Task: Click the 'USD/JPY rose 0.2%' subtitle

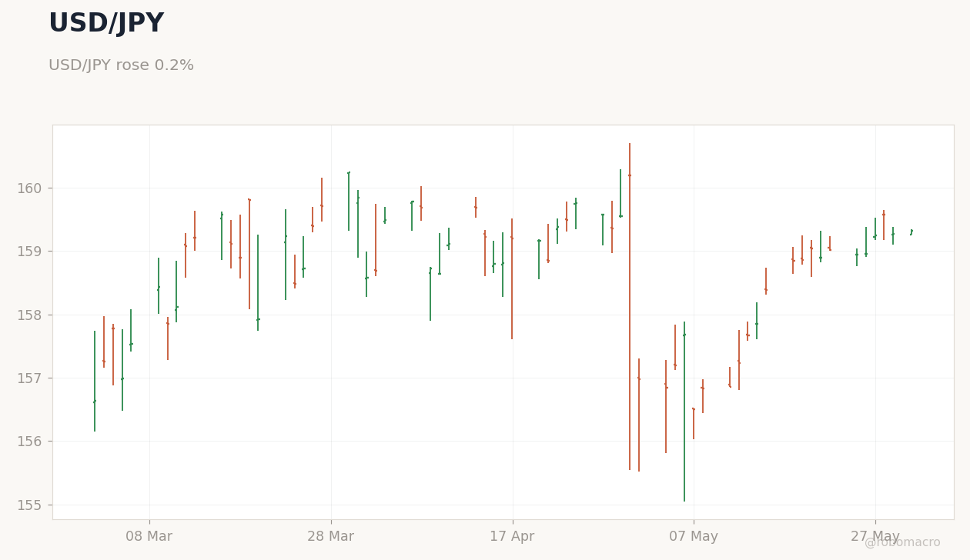Action: 121,66
